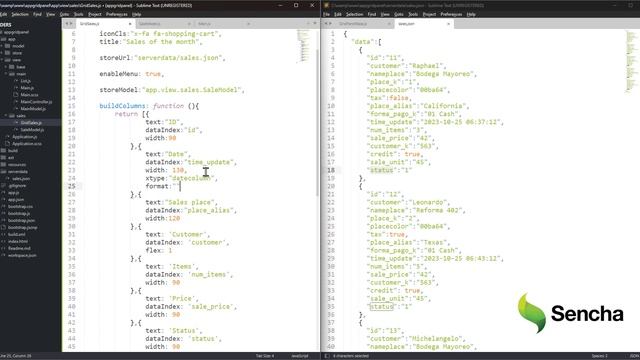
Task: Close the first tab in right window
Action: 389,24
